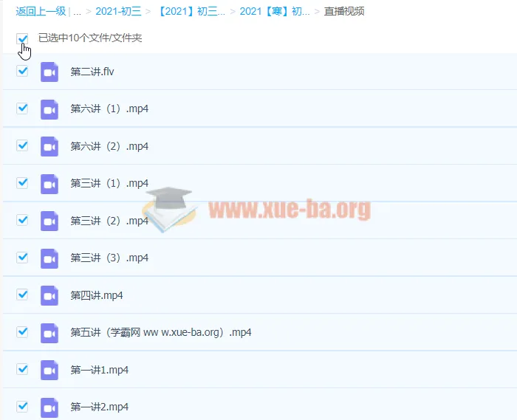Click the video icon for 第三讲（1）.mp4
Viewport: 517px width, 420px height.
click(x=49, y=184)
